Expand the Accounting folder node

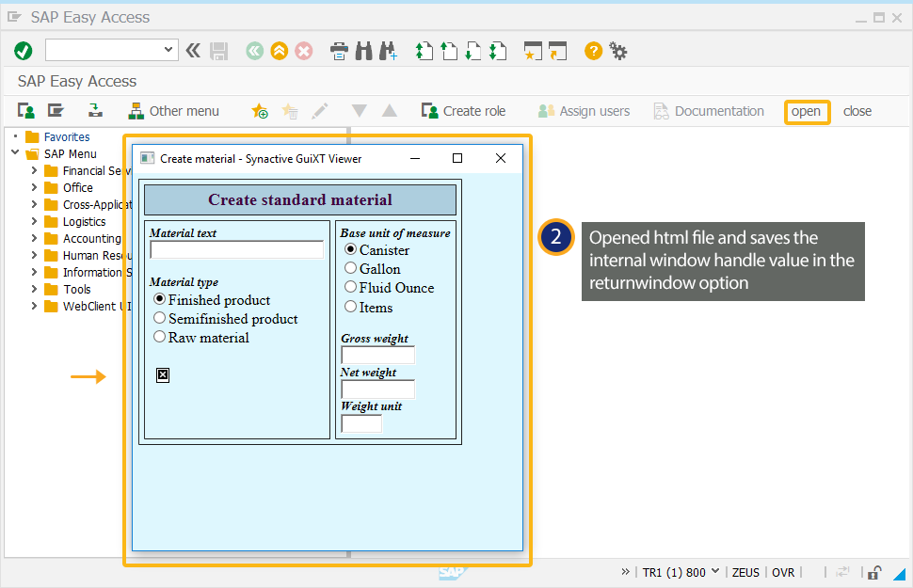click(34, 238)
